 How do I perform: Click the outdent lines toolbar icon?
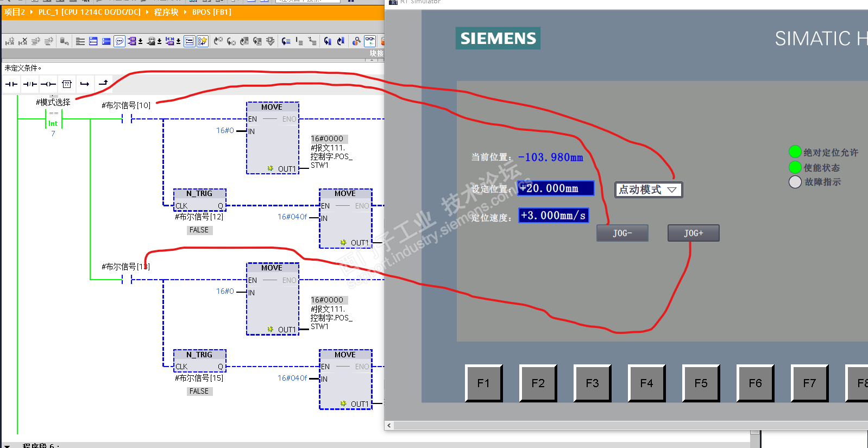coord(312,41)
